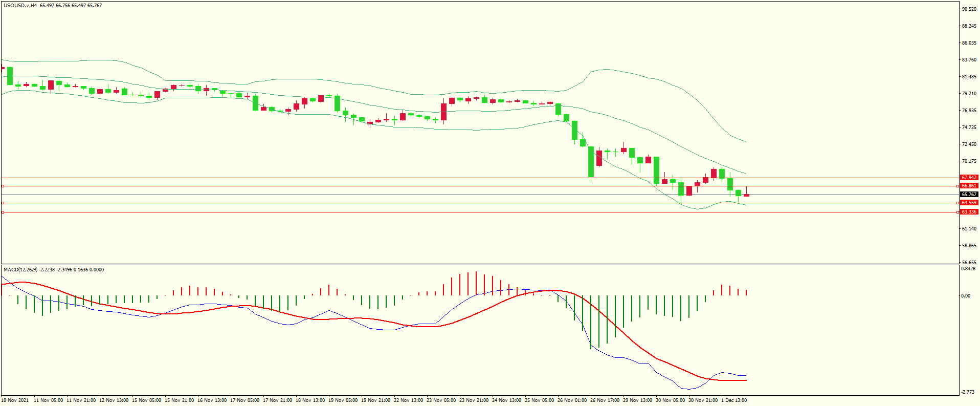Click the right-end handle of the 63.336 line
Viewport: 980px width, 406px height.
click(957, 212)
